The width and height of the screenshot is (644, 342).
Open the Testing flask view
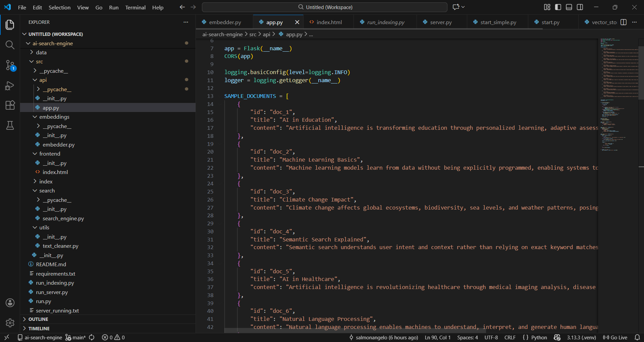pos(10,125)
